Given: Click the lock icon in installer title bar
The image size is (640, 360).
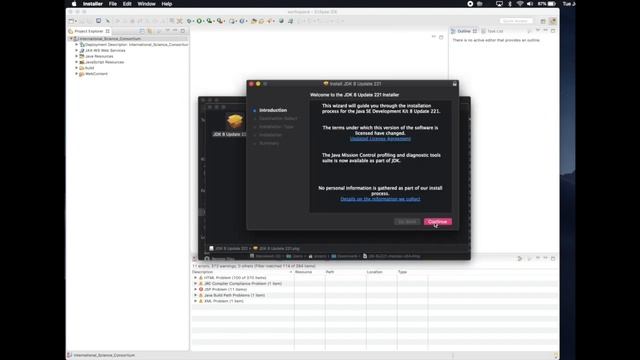Looking at the screenshot, I should (454, 84).
